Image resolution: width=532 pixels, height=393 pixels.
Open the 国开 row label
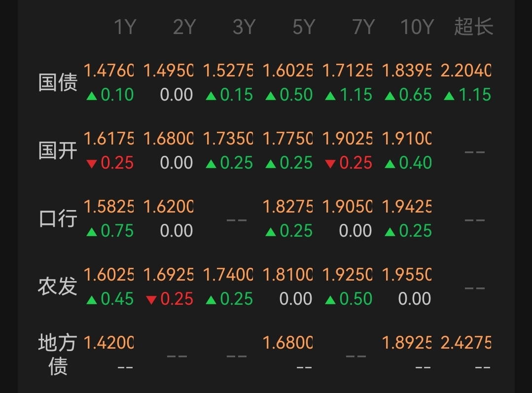coord(58,151)
